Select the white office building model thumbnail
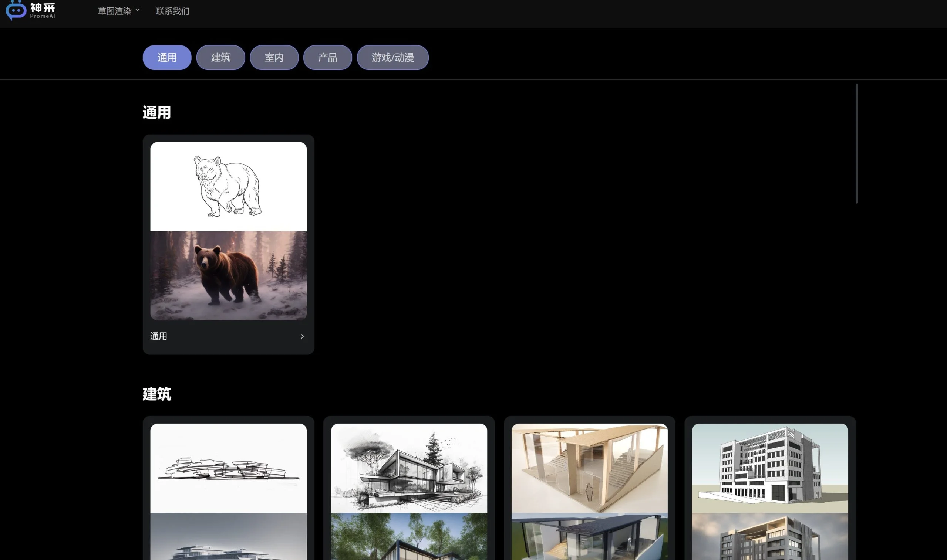Image resolution: width=947 pixels, height=560 pixels. click(x=769, y=468)
